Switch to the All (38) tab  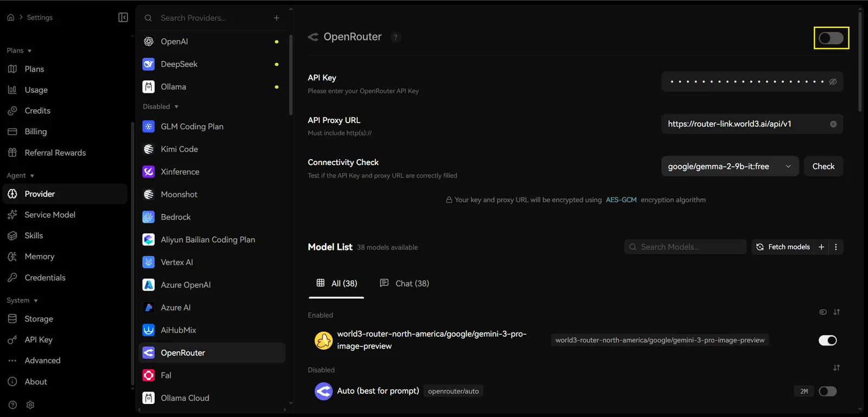[336, 283]
